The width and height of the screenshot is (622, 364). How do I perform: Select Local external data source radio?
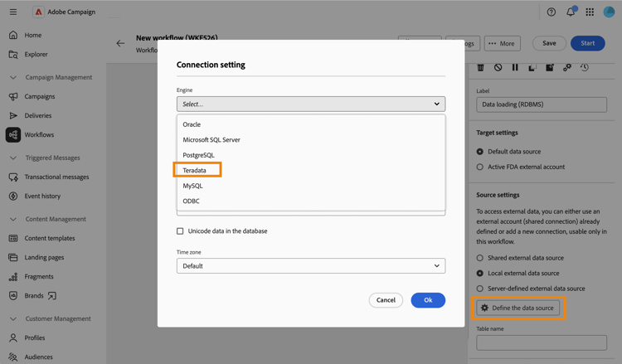[480, 273]
